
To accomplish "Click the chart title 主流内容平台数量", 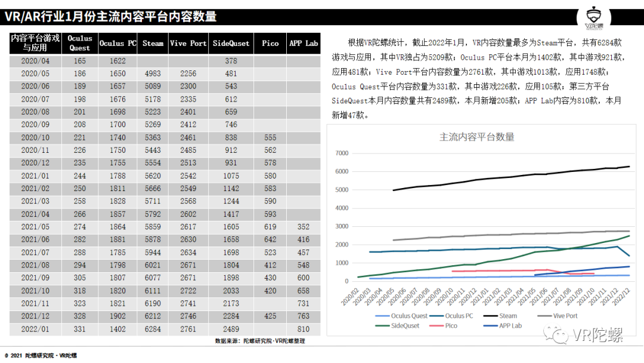I will tap(477, 137).
